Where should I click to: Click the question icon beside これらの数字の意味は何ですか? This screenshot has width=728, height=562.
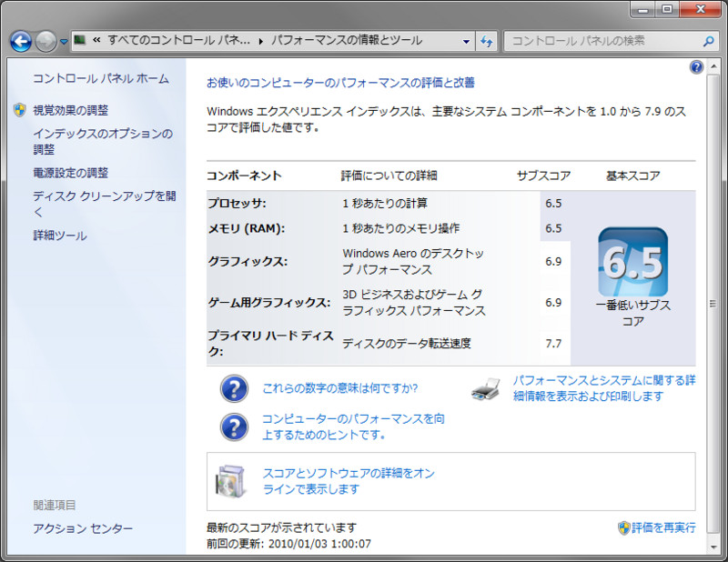pos(234,388)
